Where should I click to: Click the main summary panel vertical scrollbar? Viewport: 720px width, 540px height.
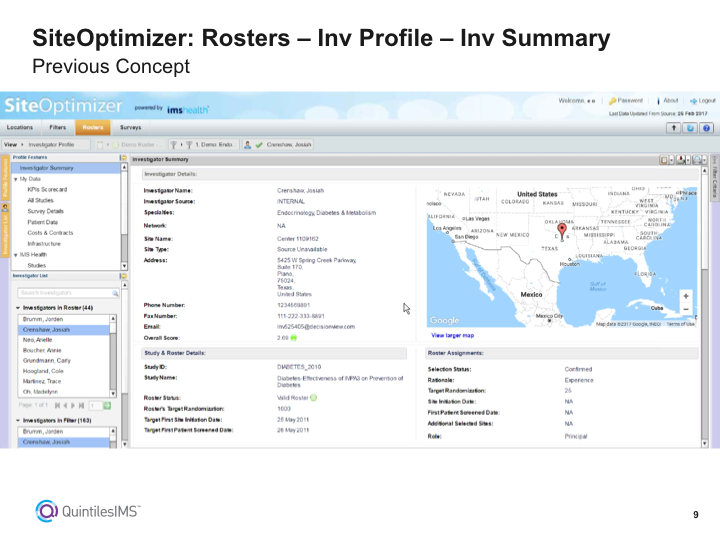pyautogui.click(x=705, y=307)
